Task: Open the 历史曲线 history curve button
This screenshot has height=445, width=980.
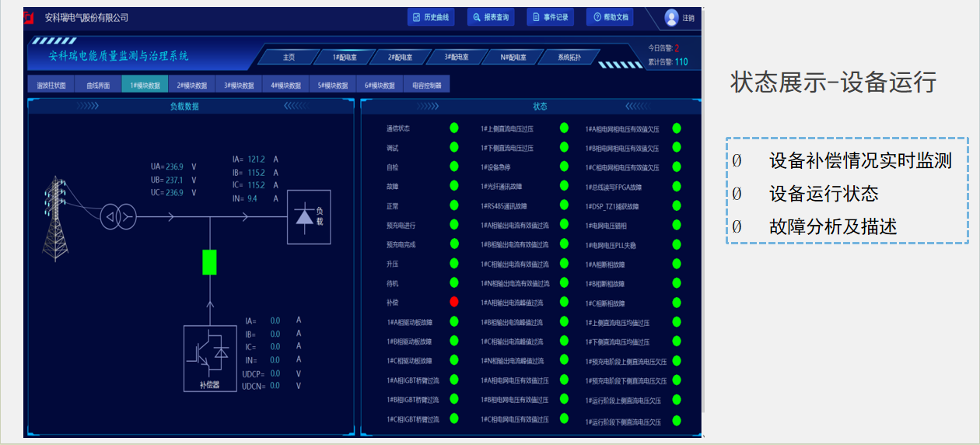Action: point(431,17)
